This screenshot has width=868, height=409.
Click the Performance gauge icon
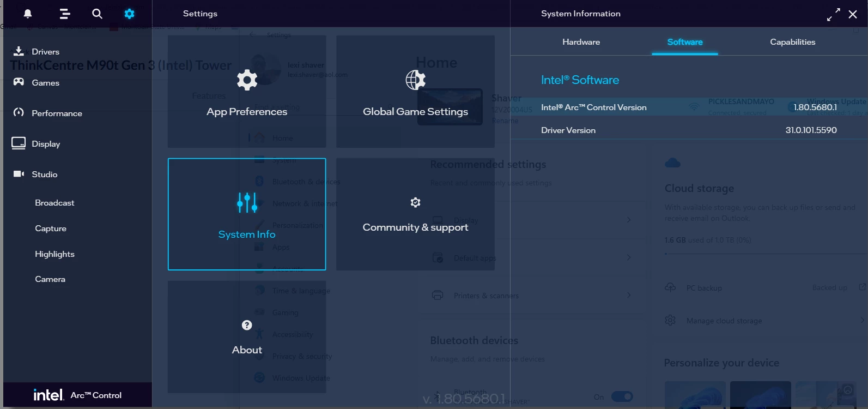tap(19, 112)
